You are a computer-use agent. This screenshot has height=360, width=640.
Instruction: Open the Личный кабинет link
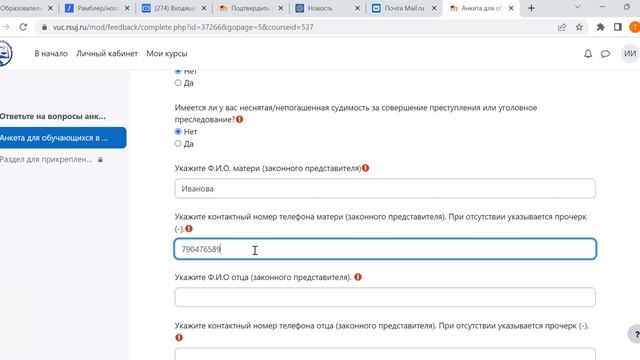click(107, 53)
